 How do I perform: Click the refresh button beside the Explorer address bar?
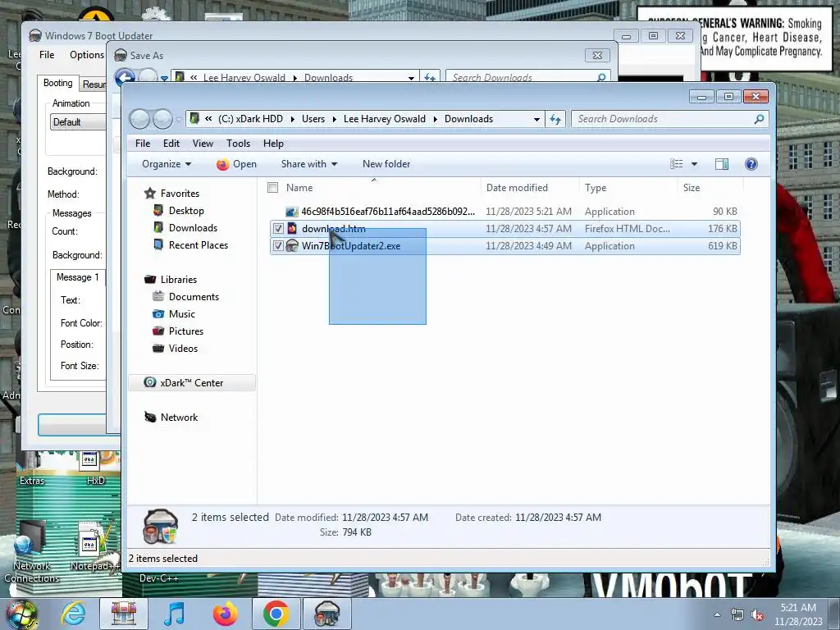tap(555, 119)
